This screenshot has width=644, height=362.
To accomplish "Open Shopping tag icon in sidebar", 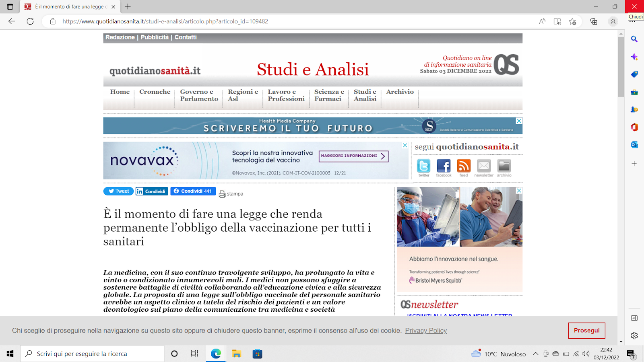I will (634, 74).
